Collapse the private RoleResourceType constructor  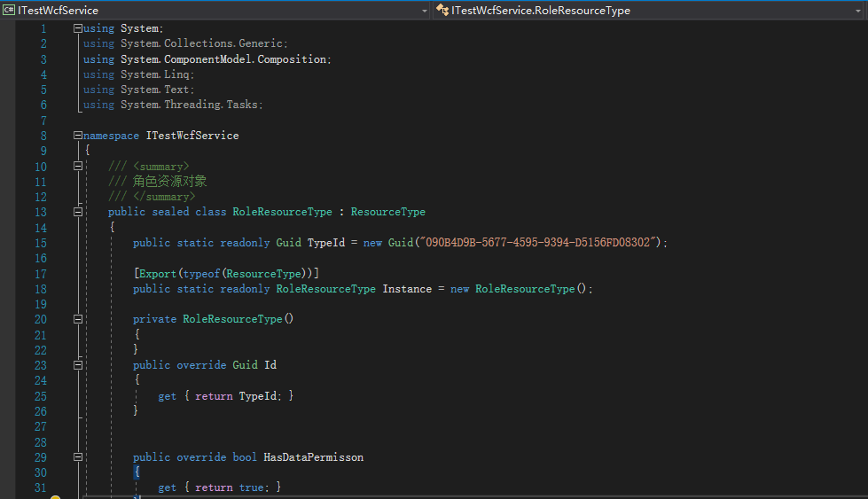tap(78, 319)
